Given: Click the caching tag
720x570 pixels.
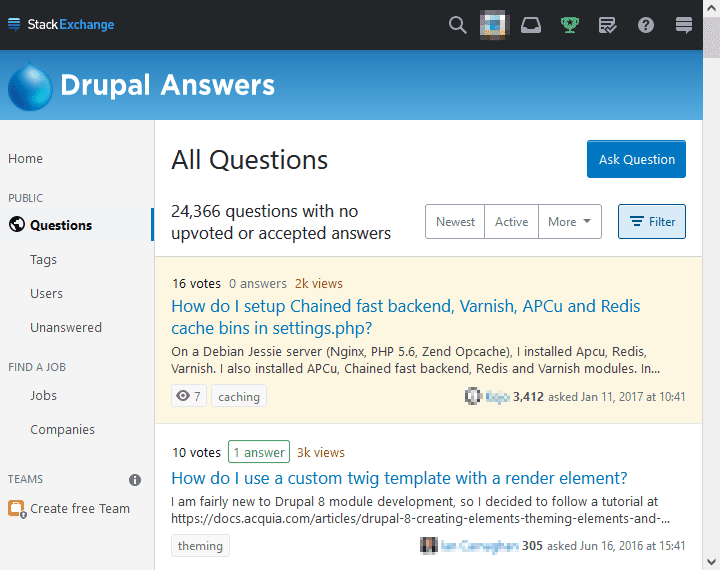Looking at the screenshot, I should coord(239,397).
